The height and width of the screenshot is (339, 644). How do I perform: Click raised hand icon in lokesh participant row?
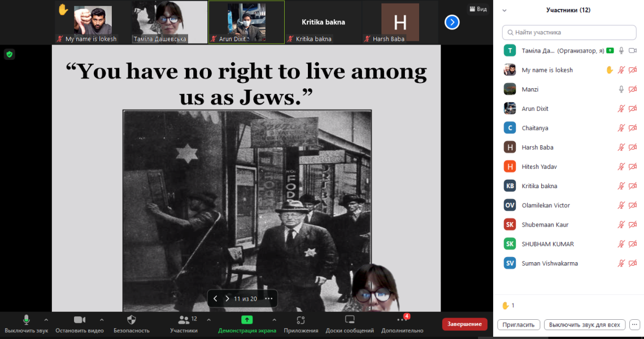point(610,70)
